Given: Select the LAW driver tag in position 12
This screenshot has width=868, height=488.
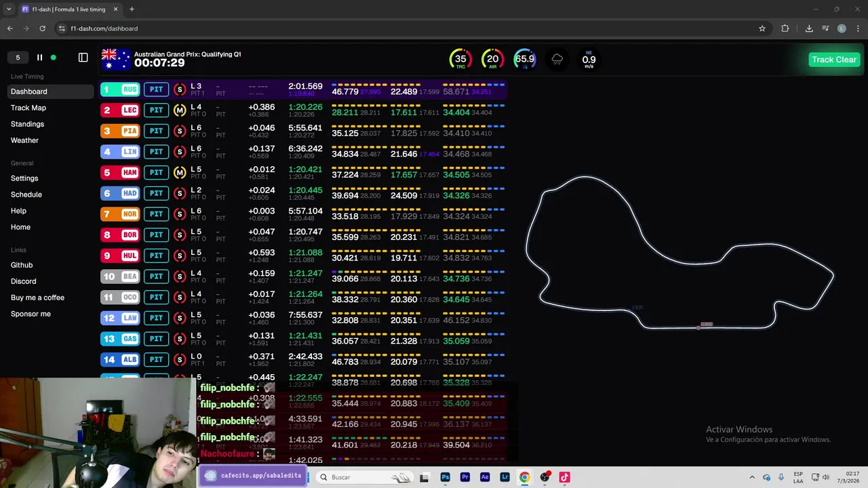Looking at the screenshot, I should pyautogui.click(x=120, y=318).
